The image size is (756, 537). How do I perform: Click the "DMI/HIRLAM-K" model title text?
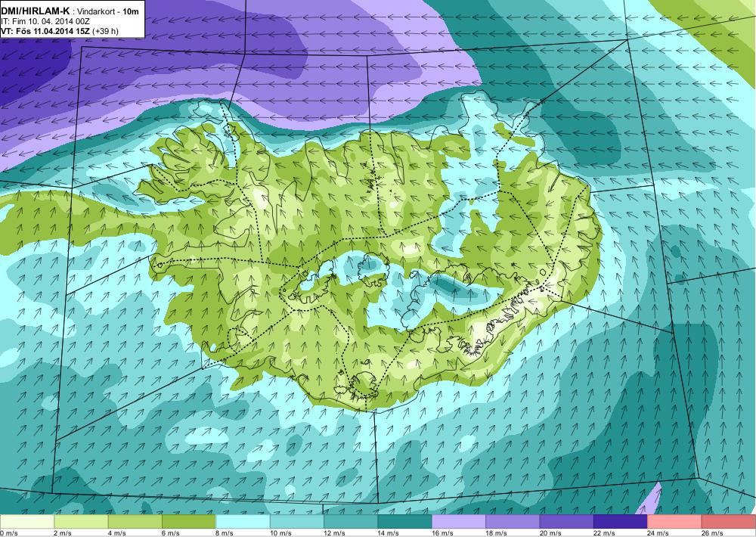tap(36, 11)
